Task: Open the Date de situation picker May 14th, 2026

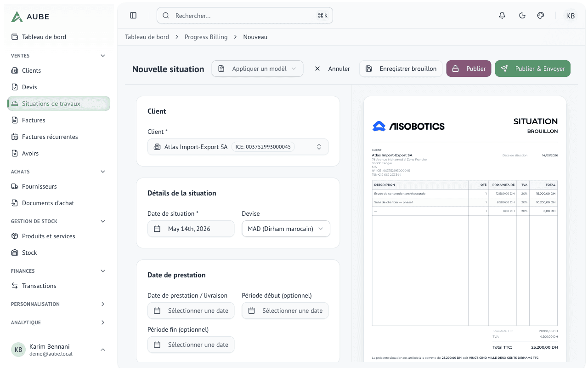Action: tap(191, 229)
